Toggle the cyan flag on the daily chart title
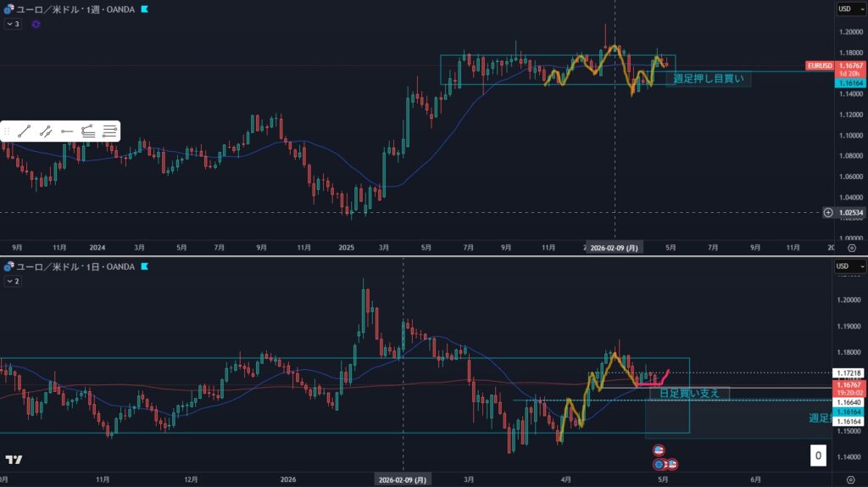The width and height of the screenshot is (868, 487). [145, 266]
